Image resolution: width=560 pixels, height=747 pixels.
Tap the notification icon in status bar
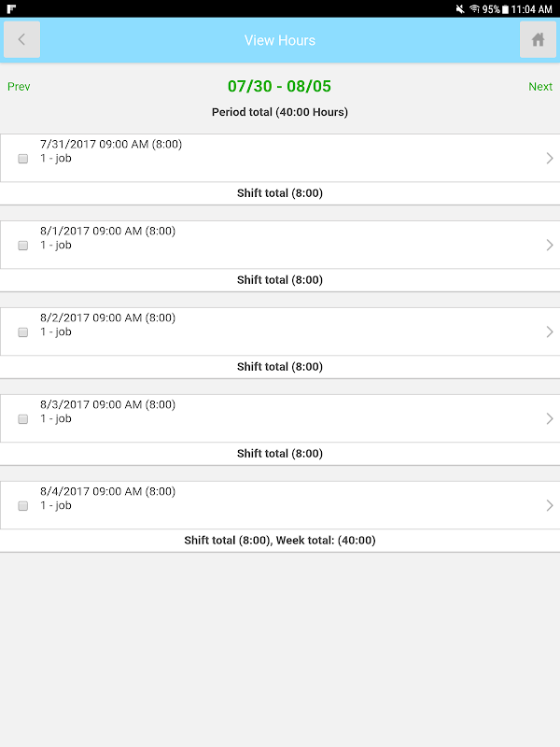pos(11,8)
